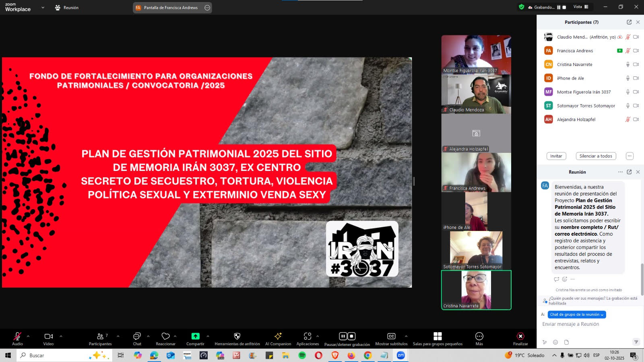
Task: Click emoji icon in chat input bar
Action: pos(555,342)
